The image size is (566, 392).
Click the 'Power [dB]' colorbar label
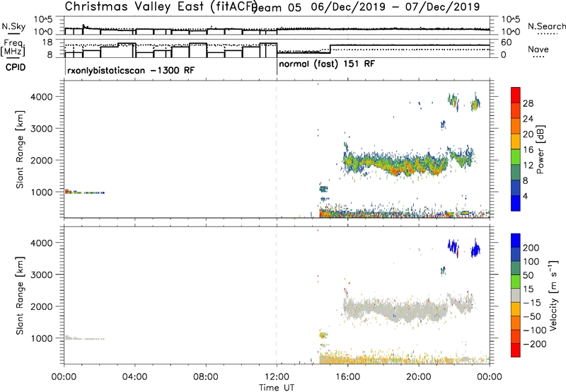tap(540, 149)
